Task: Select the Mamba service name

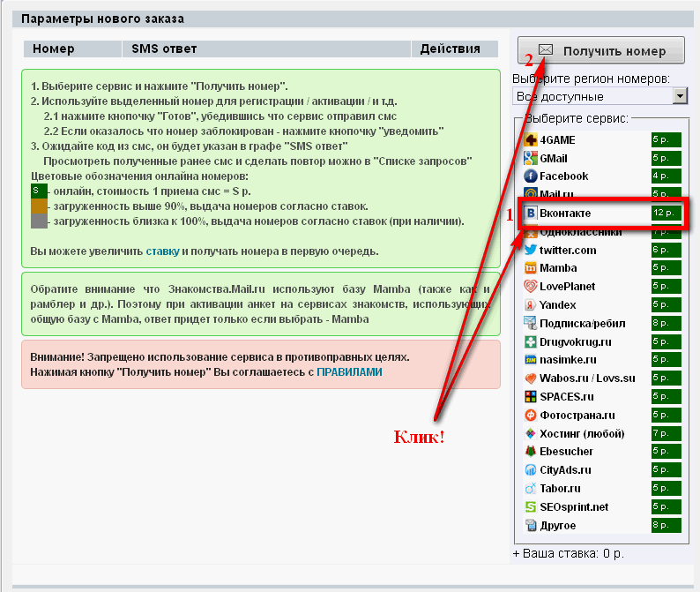Action: pos(558,268)
